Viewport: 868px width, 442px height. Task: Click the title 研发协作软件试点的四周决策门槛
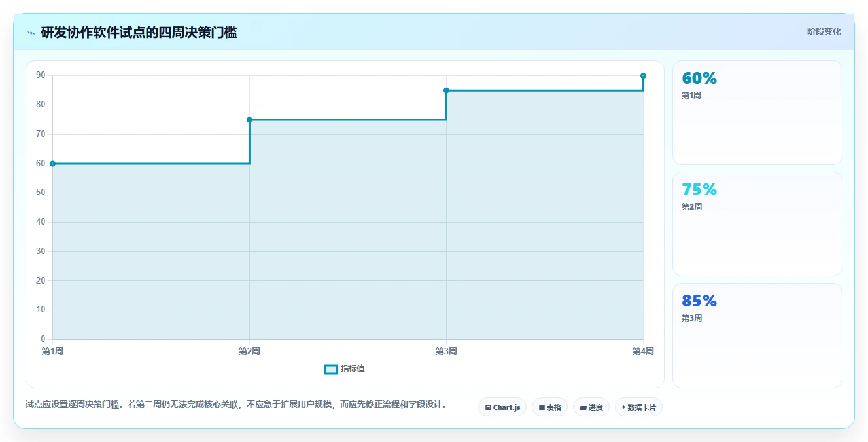coord(139,32)
